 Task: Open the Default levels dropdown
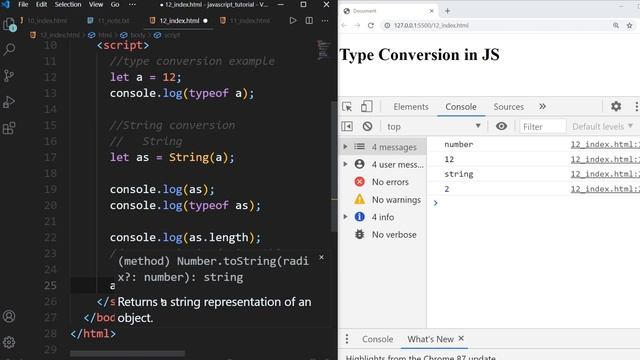pos(602,127)
